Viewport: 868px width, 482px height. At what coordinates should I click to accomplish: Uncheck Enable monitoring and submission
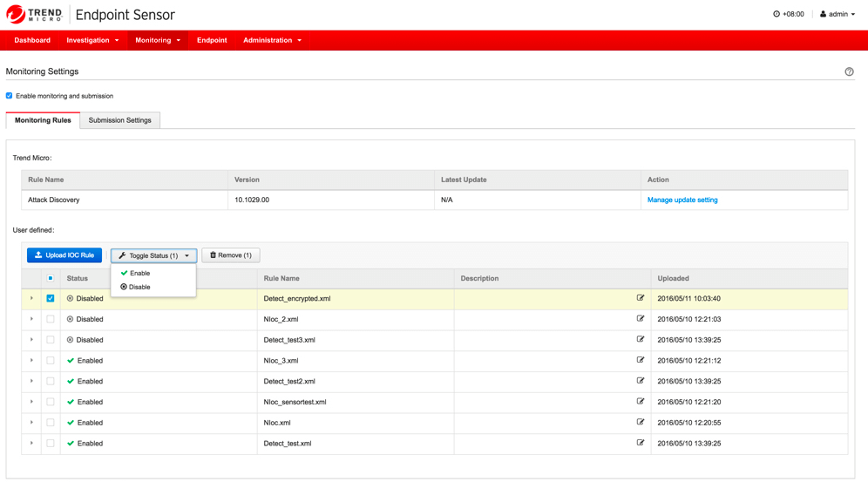(x=10, y=96)
